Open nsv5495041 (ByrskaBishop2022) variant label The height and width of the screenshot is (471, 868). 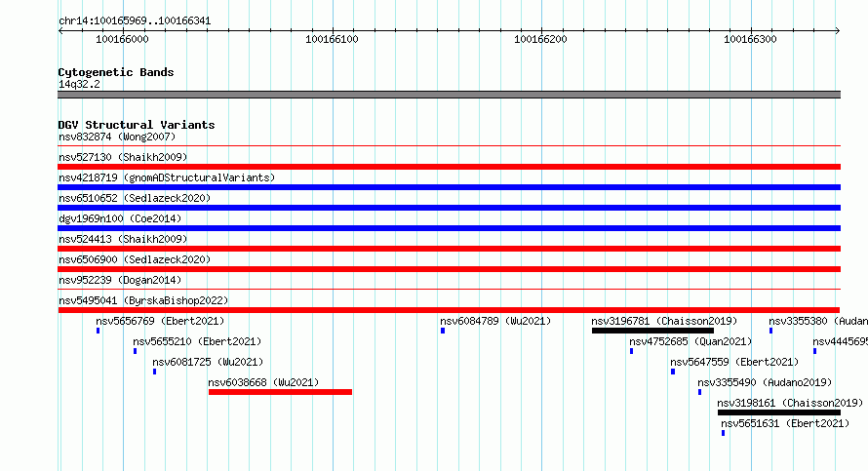point(143,300)
